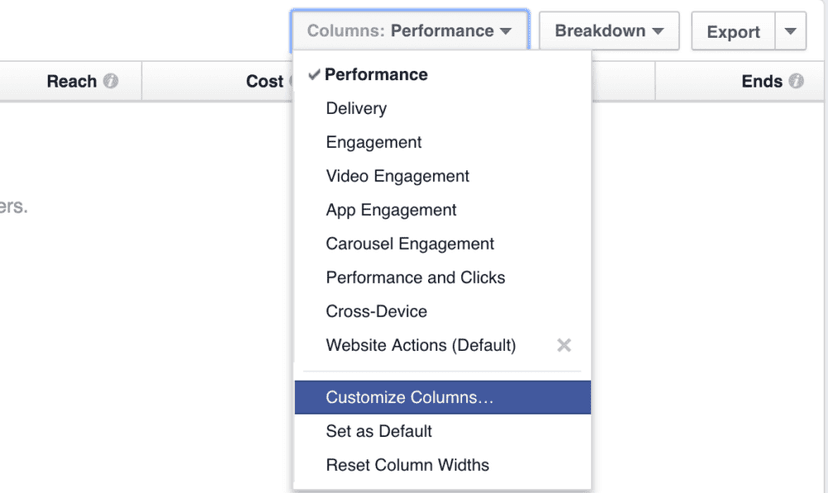Screen dimensions: 828x493
Task: Open the arrow dropdown beside Export
Action: (x=791, y=31)
